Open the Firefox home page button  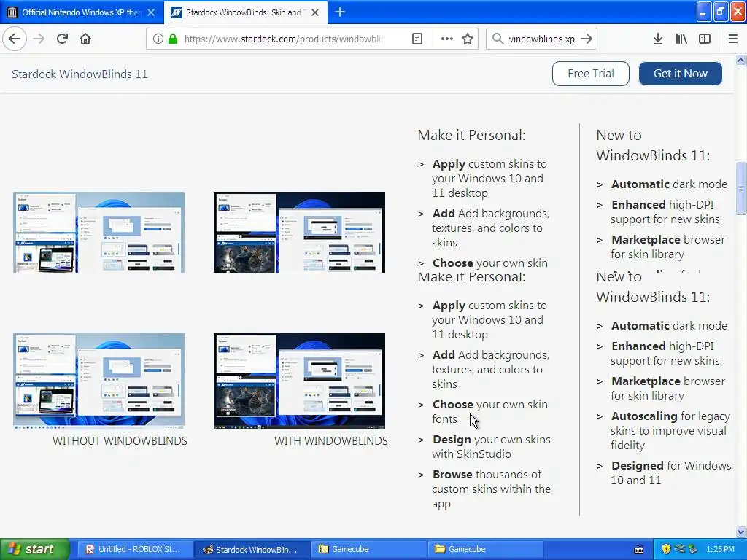tap(85, 39)
